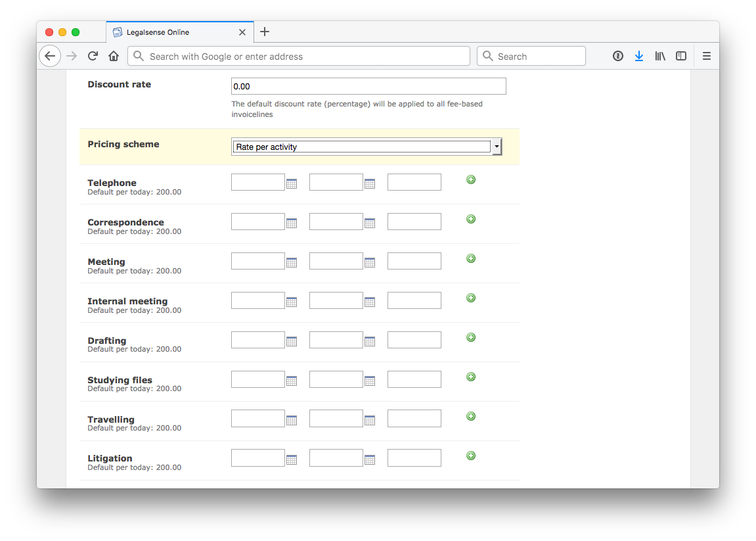Image resolution: width=756 pixels, height=541 pixels.
Task: Reload the current page
Action: coord(93,56)
